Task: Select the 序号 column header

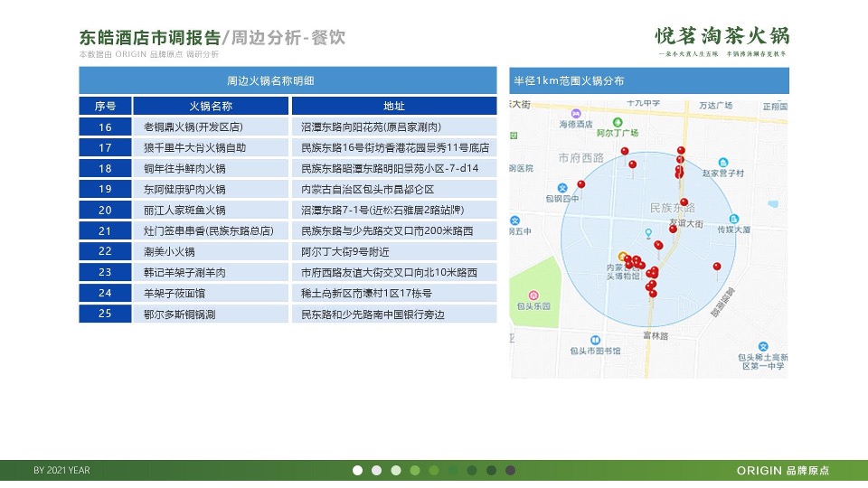Action: coord(105,106)
